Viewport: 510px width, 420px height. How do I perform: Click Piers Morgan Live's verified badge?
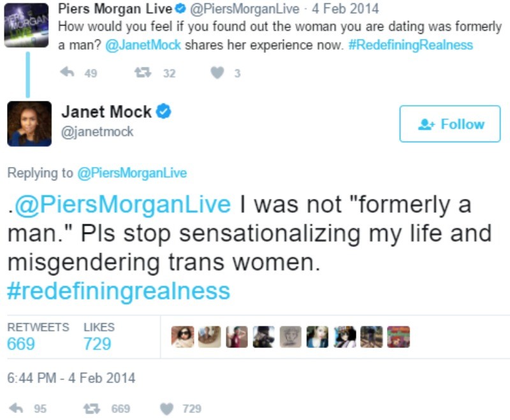coord(180,10)
